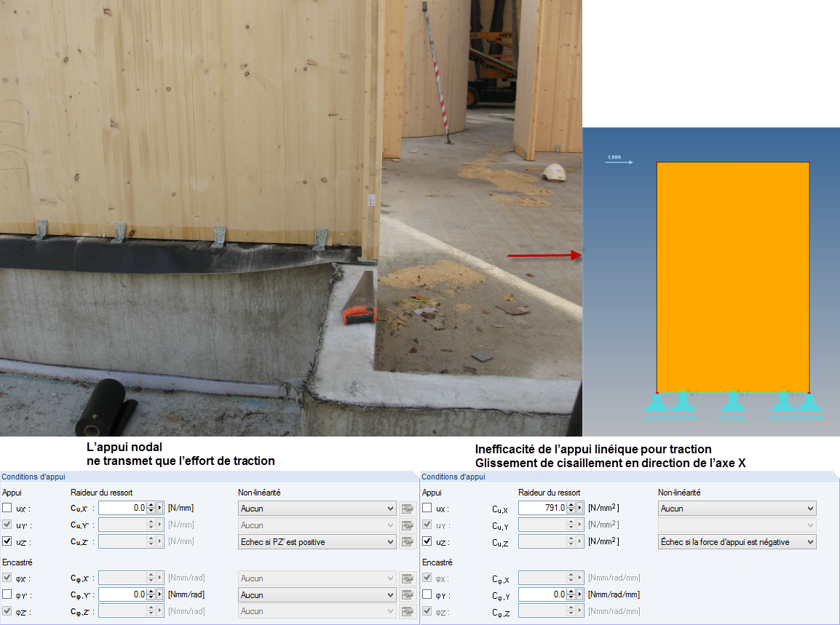The width and height of the screenshot is (840, 625).
Task: Click the Cφ,Y' stiffness field [Nmm/rad]
Action: 123,594
